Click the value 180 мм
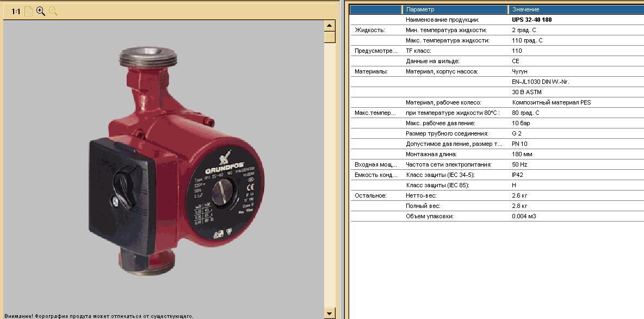This screenshot has height=319, width=644. tap(522, 154)
